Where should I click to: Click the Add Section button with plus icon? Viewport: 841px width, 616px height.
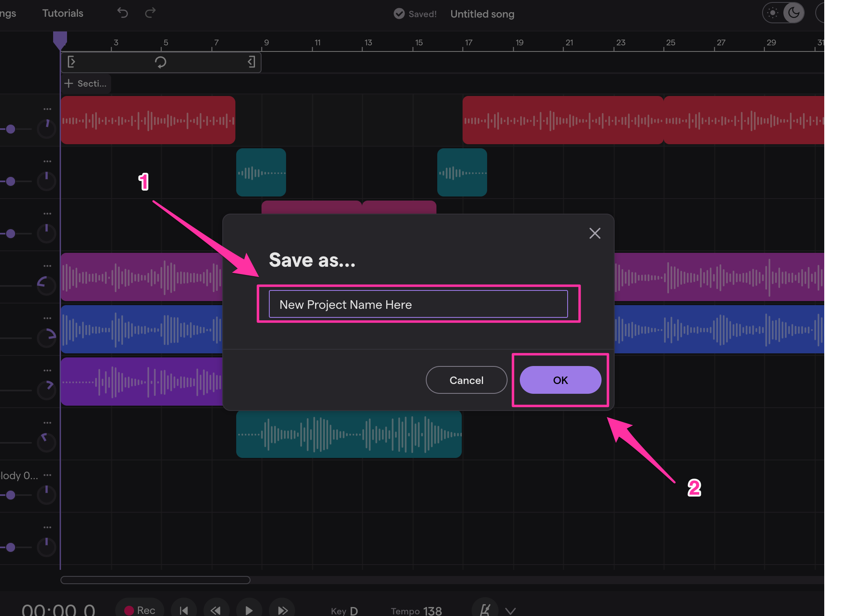pos(85,83)
